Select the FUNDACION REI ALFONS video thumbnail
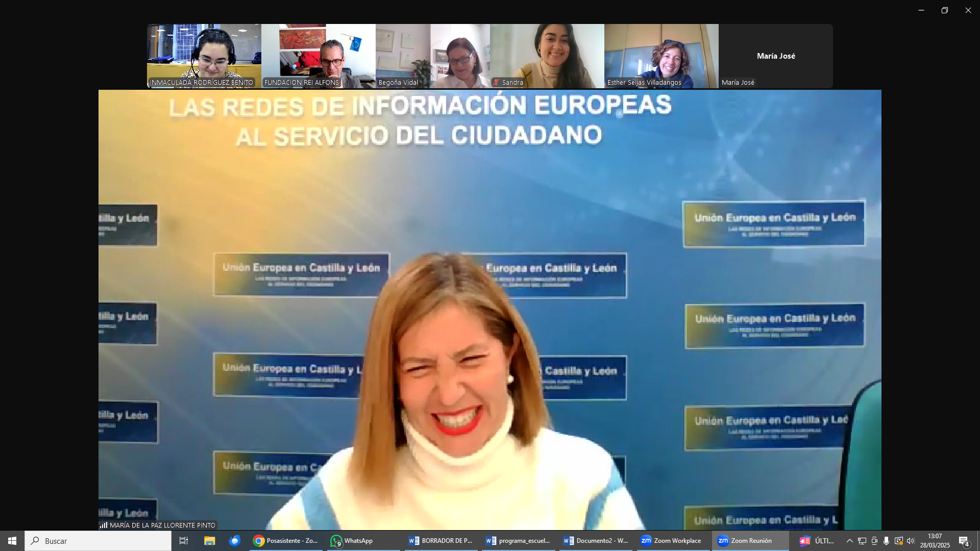Screen dimensions: 980x551 click(x=318, y=56)
